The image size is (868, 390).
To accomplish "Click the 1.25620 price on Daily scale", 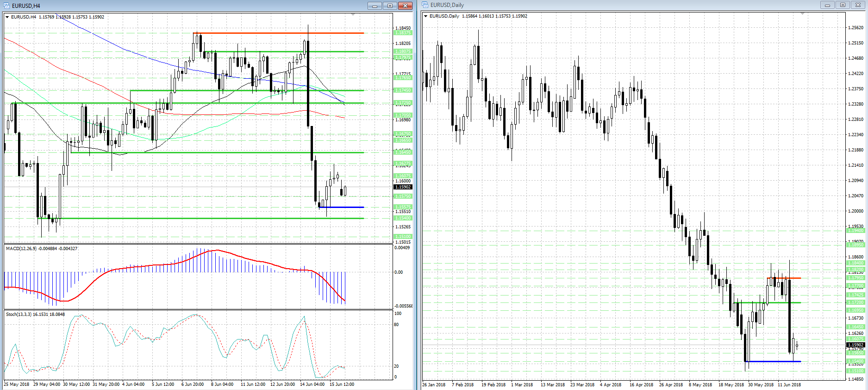I will point(856,28).
